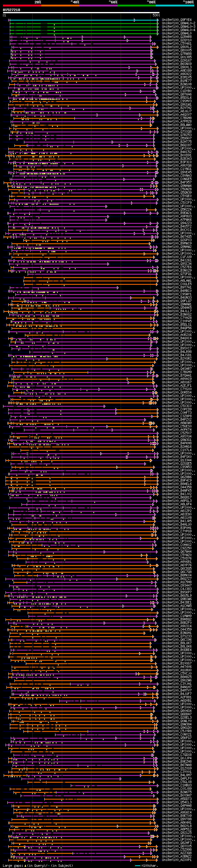Image resolution: width=197 pixels, height=868 pixels.
Task: Select the green ~80% legend color bar
Action: [137, 6]
